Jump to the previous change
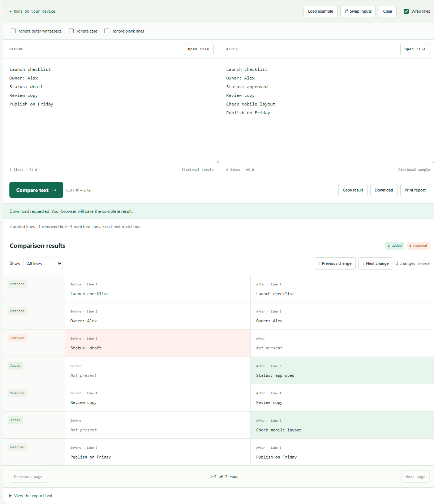The width and height of the screenshot is (434, 504). pyautogui.click(x=335, y=263)
